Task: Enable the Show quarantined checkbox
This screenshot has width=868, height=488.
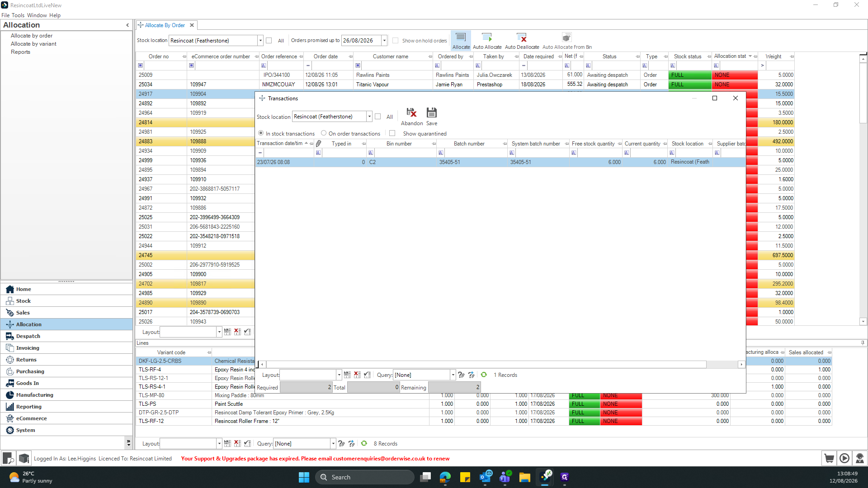Action: 392,133
